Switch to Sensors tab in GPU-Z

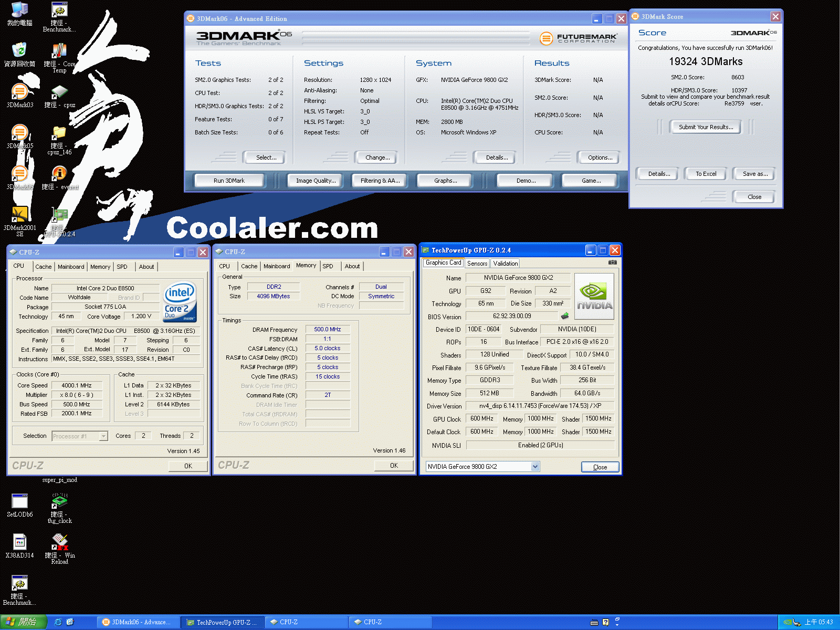click(477, 264)
